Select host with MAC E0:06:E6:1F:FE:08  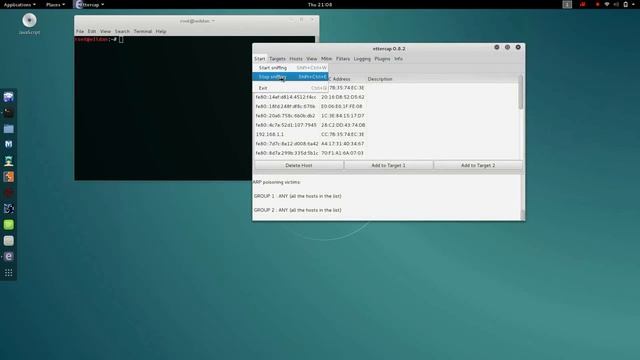tap(386, 107)
